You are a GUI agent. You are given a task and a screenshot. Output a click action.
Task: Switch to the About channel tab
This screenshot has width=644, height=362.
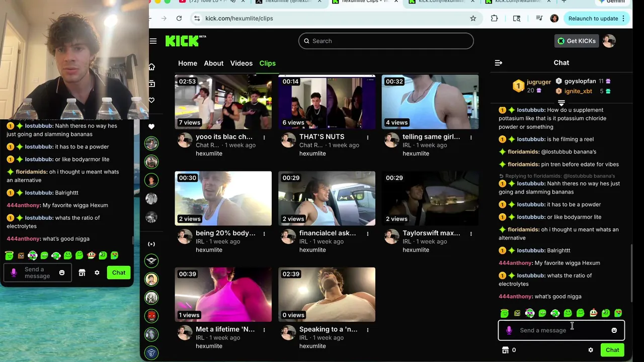[x=214, y=63]
